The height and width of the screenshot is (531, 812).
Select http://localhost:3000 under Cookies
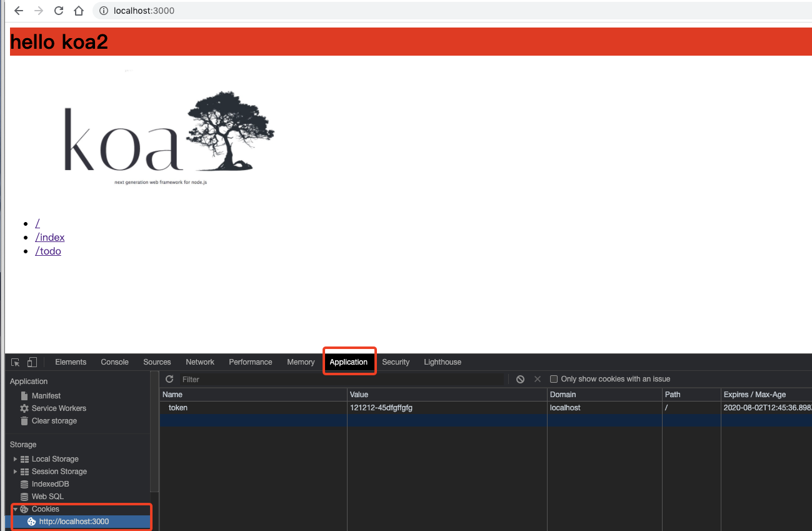point(74,522)
